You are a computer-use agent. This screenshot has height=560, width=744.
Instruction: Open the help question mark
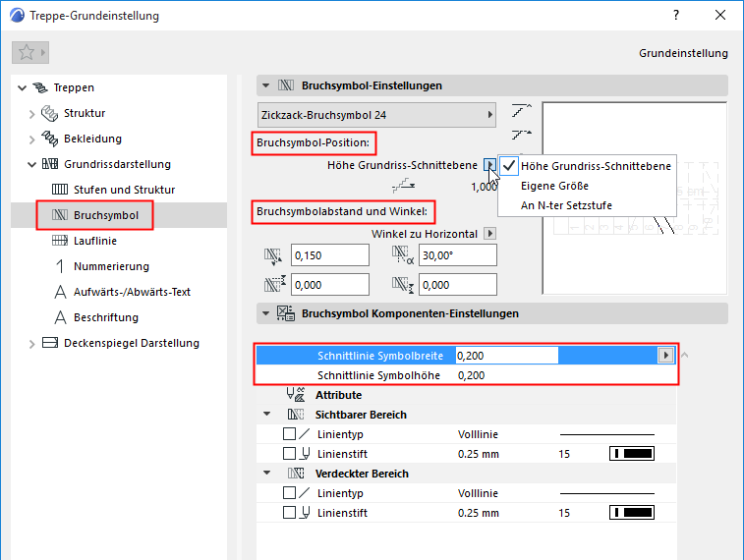coord(676,15)
